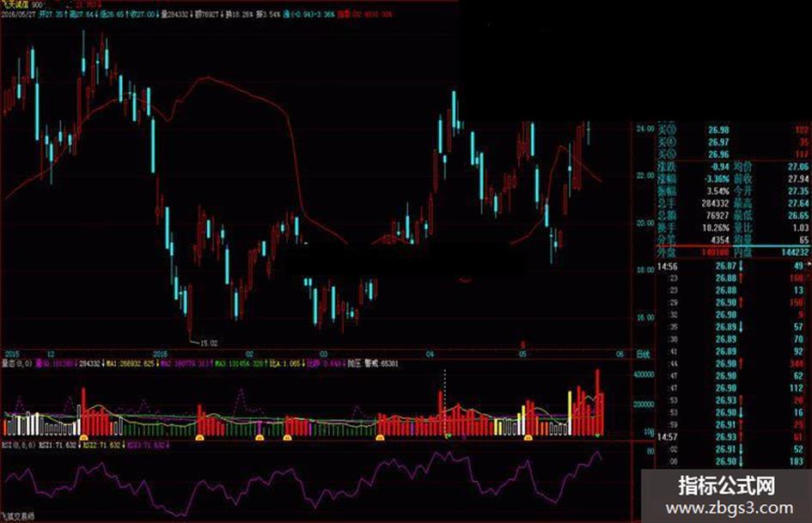Click the 日线 period label on time axis
The width and height of the screenshot is (812, 523).
[x=643, y=355]
